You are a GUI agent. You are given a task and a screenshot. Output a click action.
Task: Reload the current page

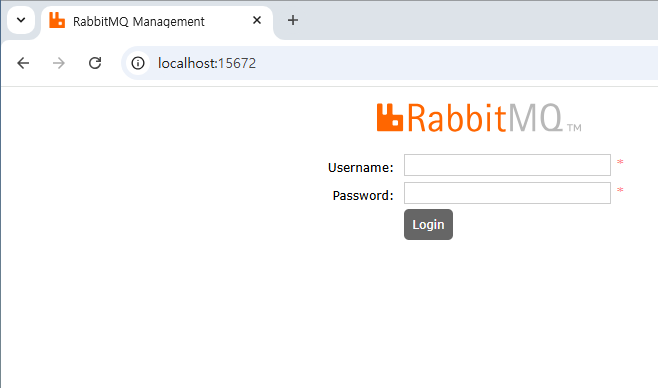[x=95, y=63]
